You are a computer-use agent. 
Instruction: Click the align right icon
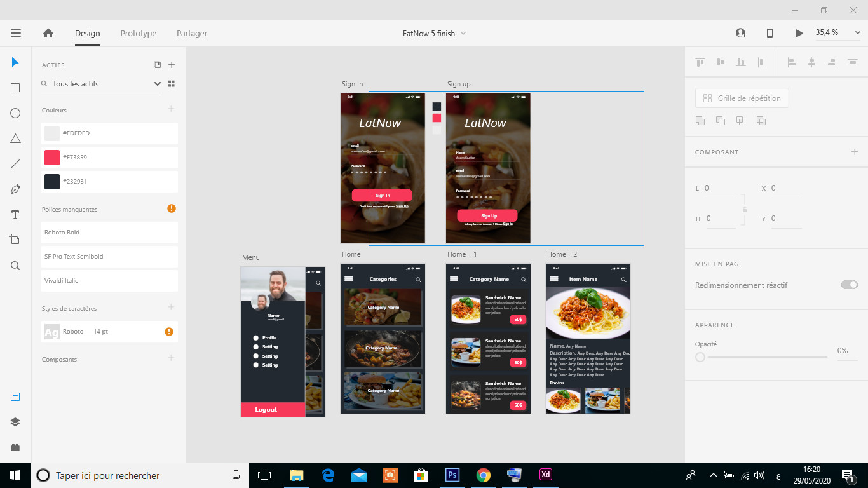click(x=832, y=62)
